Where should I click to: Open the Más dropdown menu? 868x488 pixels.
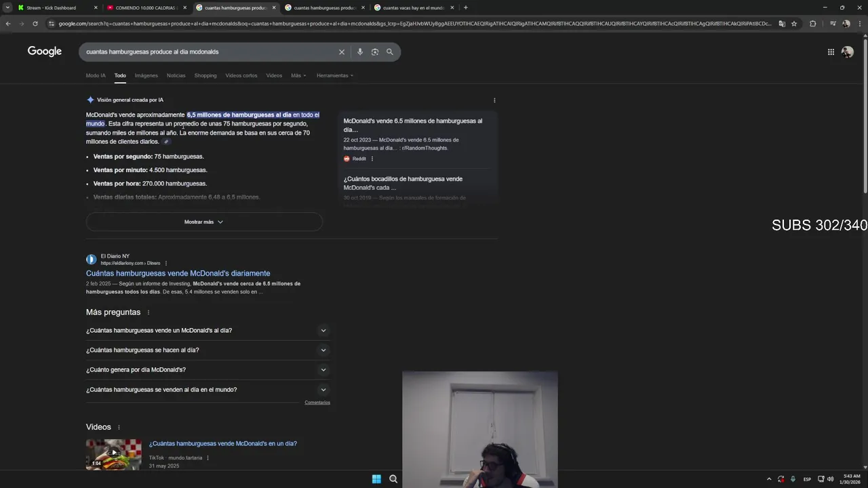[x=298, y=75]
